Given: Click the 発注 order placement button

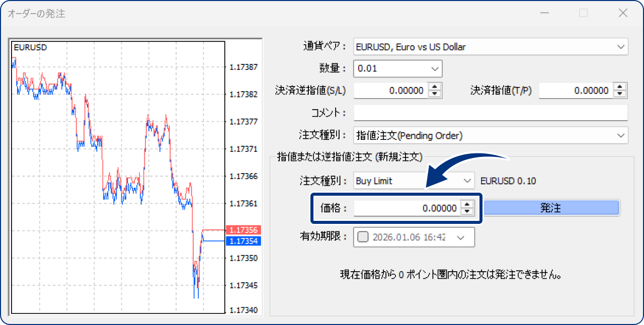Looking at the screenshot, I should [551, 207].
